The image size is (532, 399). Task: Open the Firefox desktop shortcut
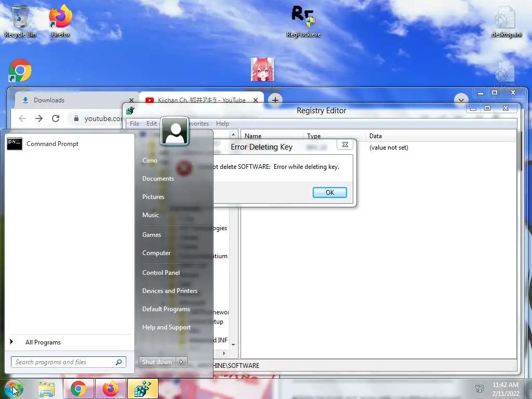pyautogui.click(x=61, y=20)
